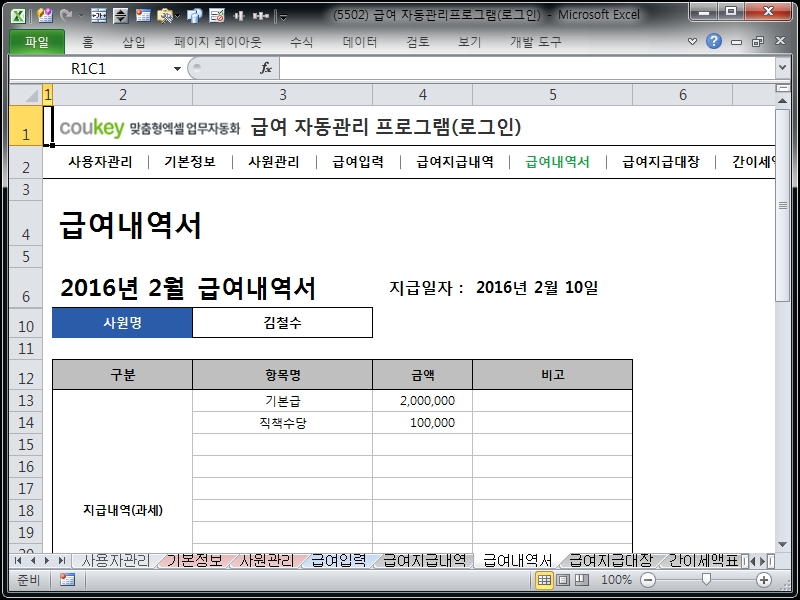Click the narrow column-width icon
800x600 pixels.
click(x=239, y=16)
